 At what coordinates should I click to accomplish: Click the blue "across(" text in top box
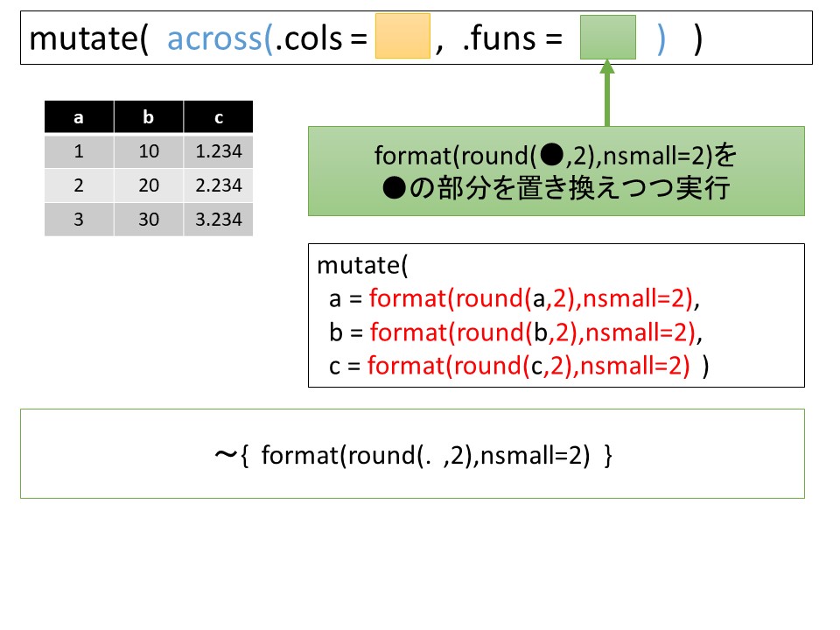pos(219,39)
